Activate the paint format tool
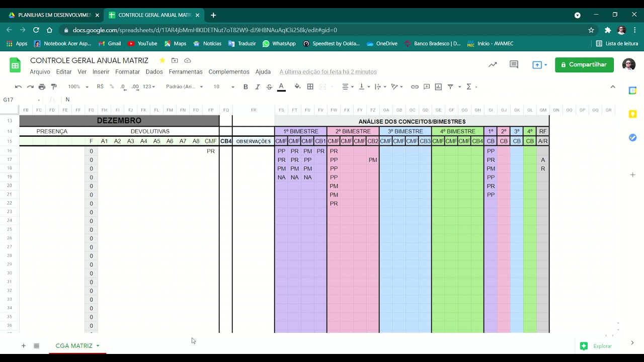Screen dimensions: 644x362 tap(54, 87)
